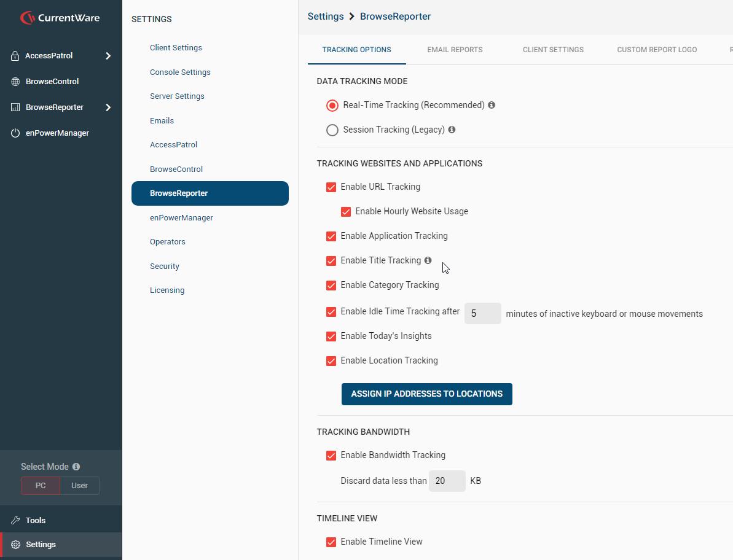The width and height of the screenshot is (733, 560).
Task: Open Settings in the sidebar
Action: [x=61, y=545]
